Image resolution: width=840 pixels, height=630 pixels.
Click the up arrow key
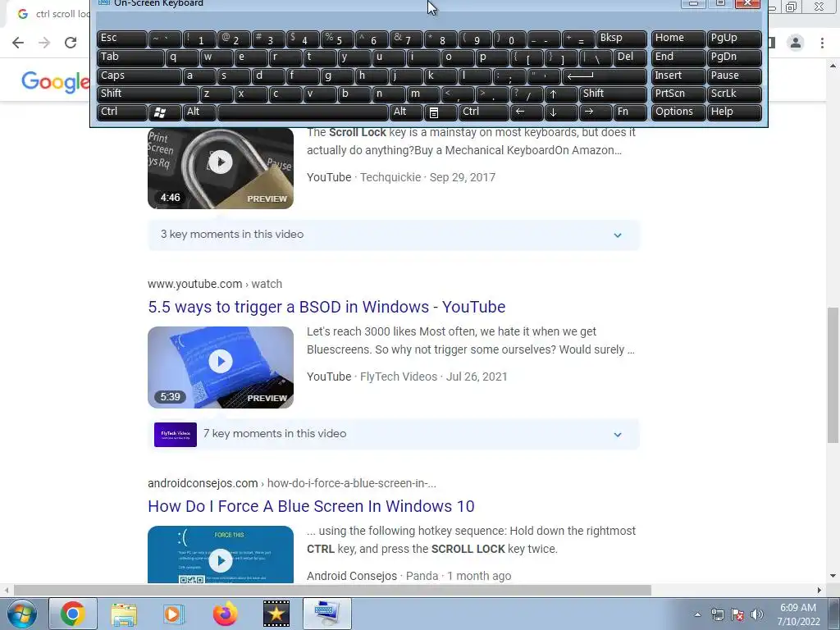coord(561,94)
